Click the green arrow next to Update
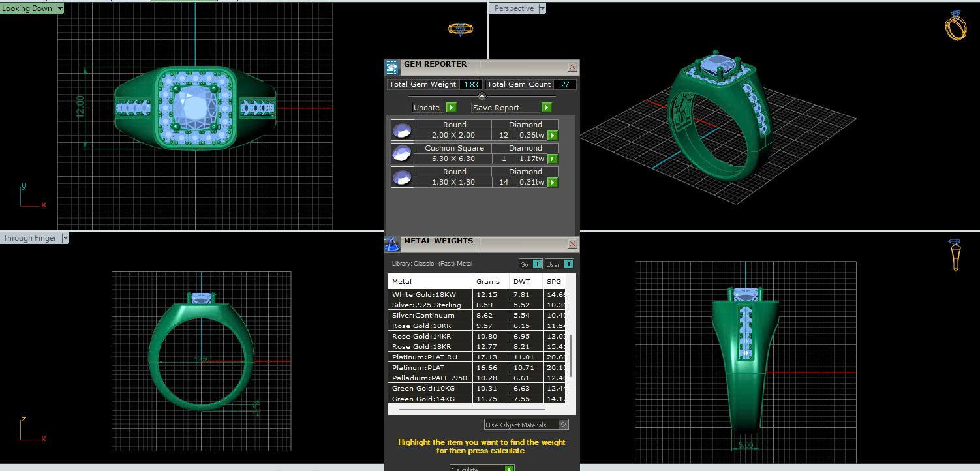The image size is (980, 471). (x=451, y=108)
